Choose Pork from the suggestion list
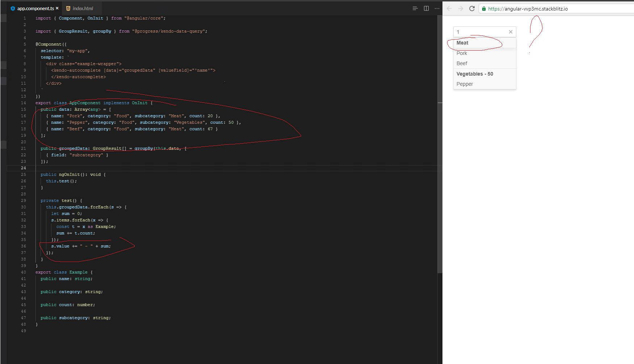Image resolution: width=634 pixels, height=364 pixels. click(462, 53)
